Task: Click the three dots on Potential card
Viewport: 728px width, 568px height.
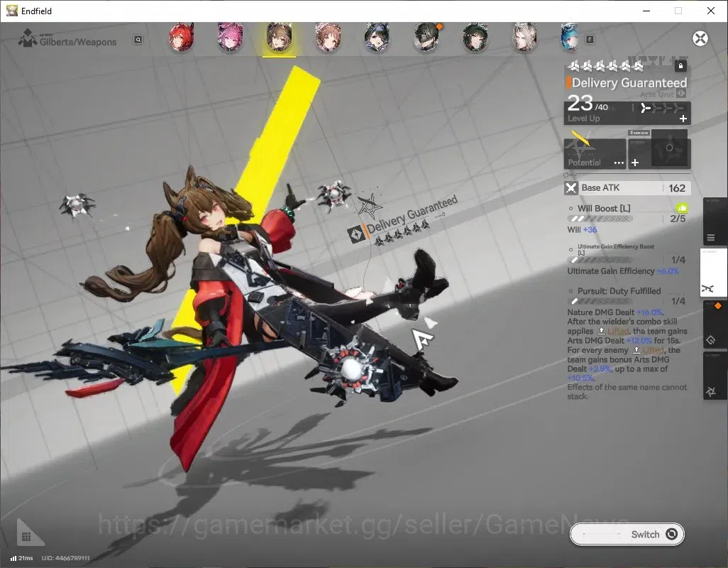Action: [619, 163]
